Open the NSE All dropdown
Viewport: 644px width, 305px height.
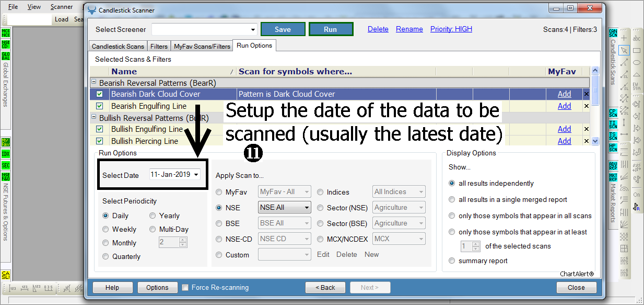(x=285, y=207)
